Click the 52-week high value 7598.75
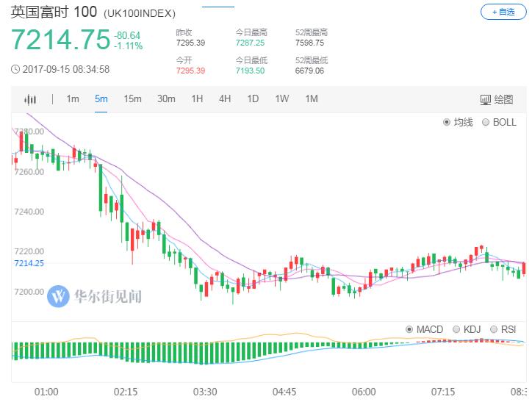 point(310,43)
